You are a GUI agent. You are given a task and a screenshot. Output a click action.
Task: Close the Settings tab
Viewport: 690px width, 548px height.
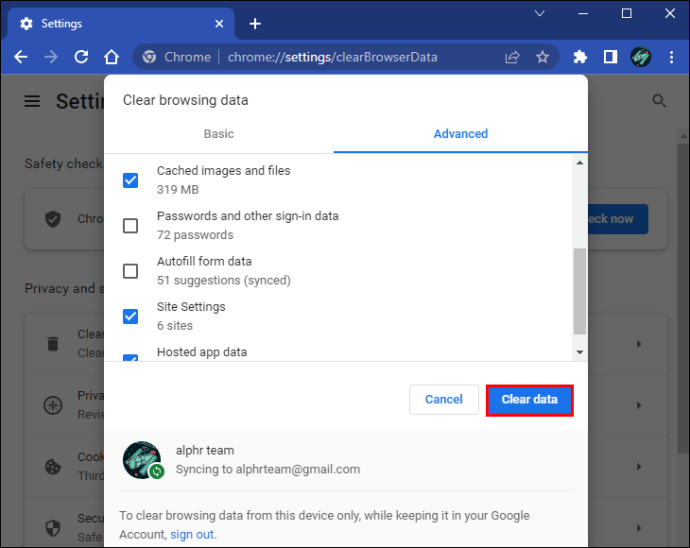point(219,23)
